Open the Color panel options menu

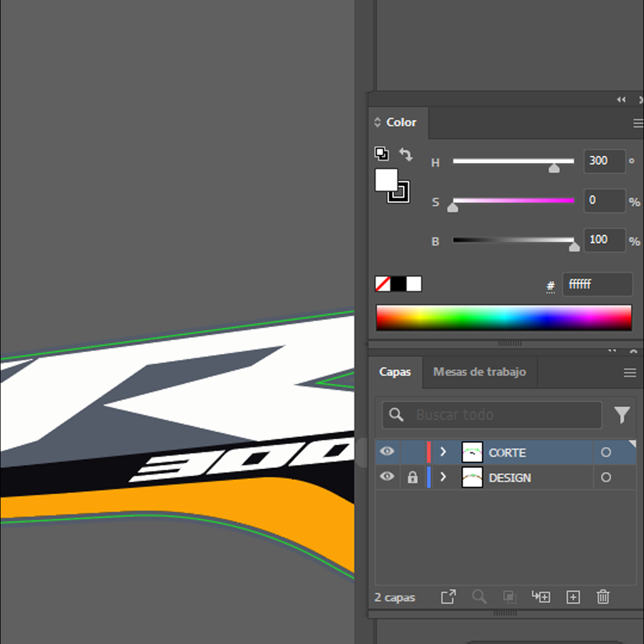click(x=637, y=123)
